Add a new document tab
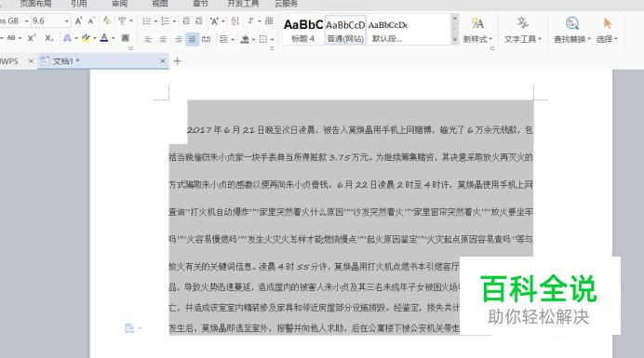Image resolution: width=644 pixels, height=358 pixels. pyautogui.click(x=178, y=61)
